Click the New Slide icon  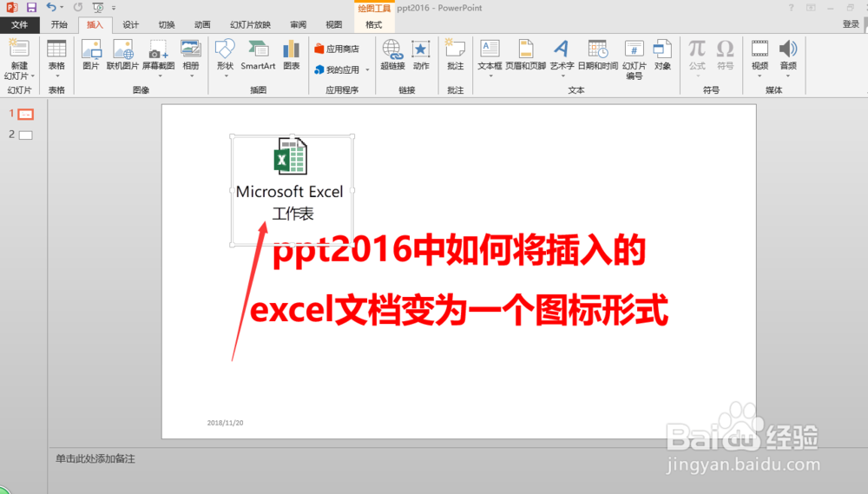(19, 49)
